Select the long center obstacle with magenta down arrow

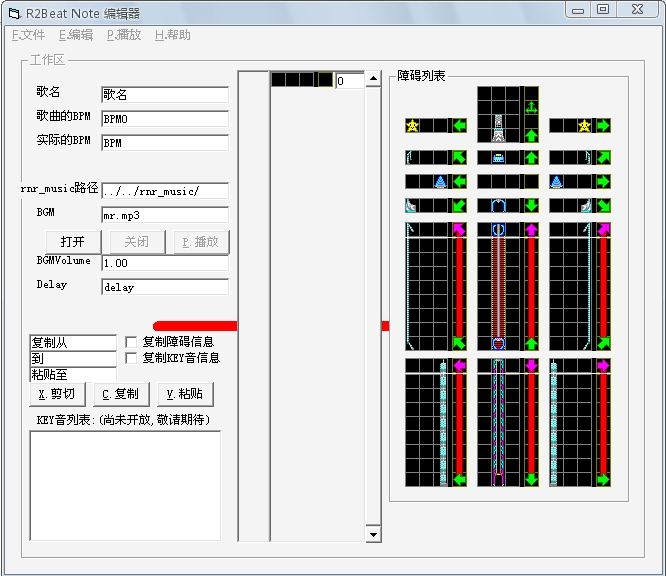tap(508, 423)
